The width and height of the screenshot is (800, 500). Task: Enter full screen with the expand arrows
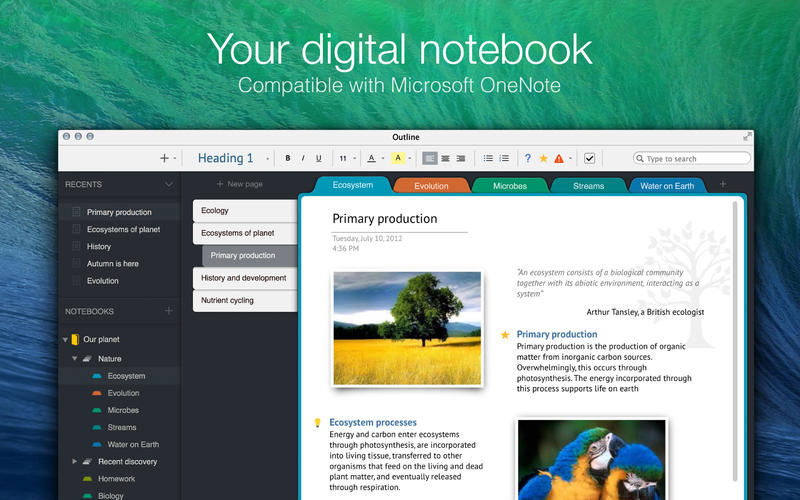(x=747, y=136)
